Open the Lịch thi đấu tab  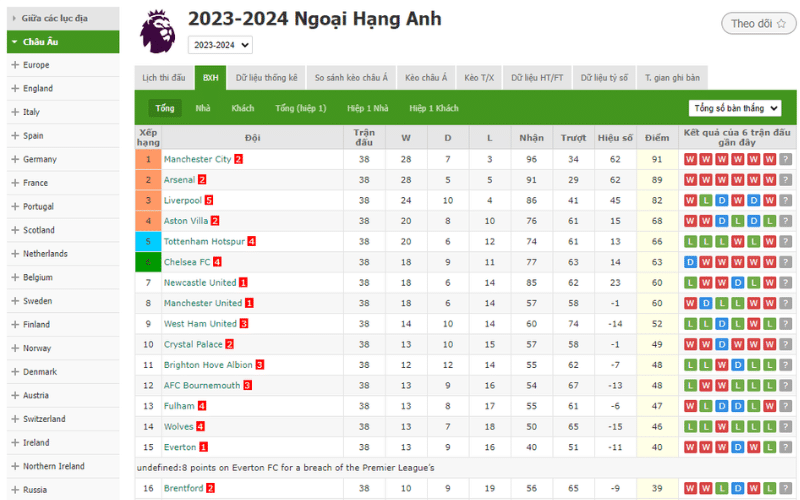point(164,78)
